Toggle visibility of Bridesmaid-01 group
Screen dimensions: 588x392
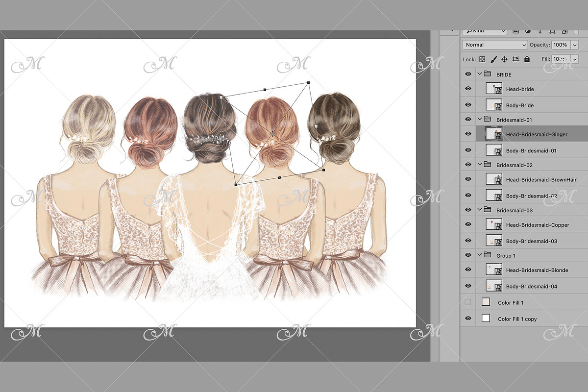(x=468, y=119)
